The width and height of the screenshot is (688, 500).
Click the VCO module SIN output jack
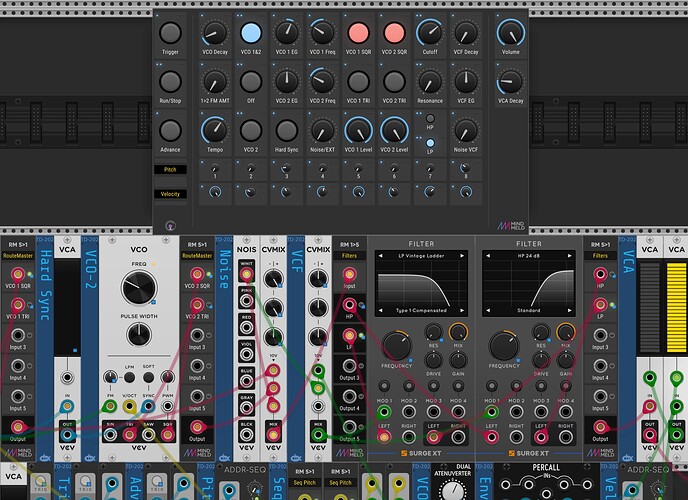point(110,435)
